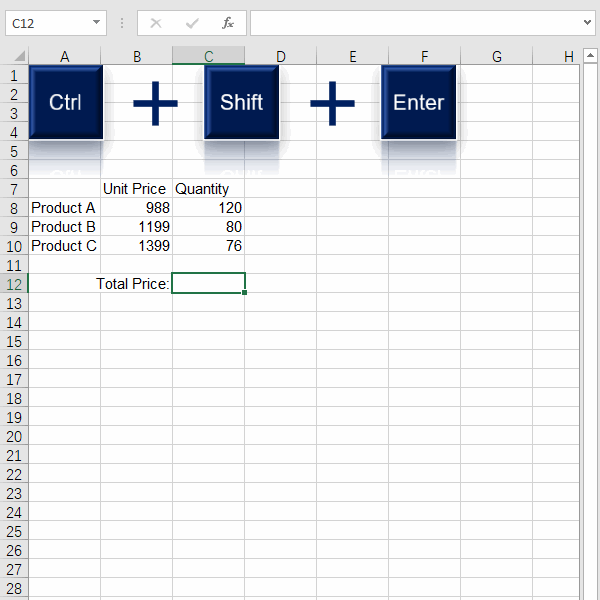600x600 pixels.
Task: Select row 10 header
Action: (x=14, y=246)
